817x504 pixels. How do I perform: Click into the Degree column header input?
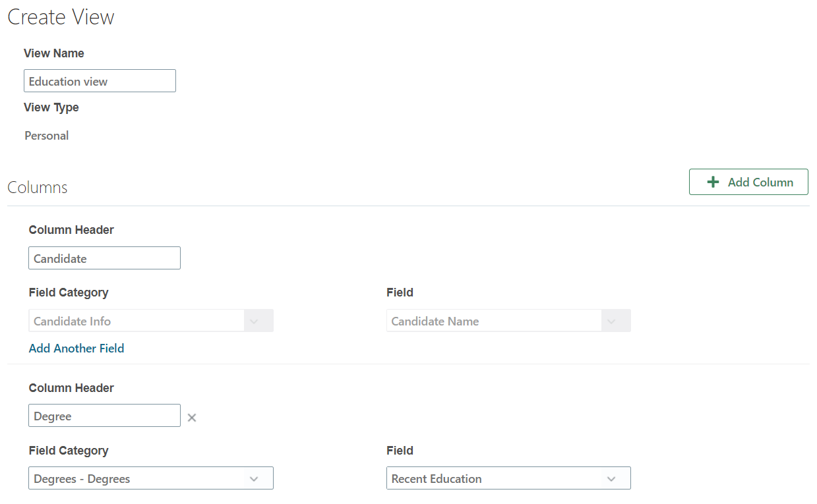104,416
